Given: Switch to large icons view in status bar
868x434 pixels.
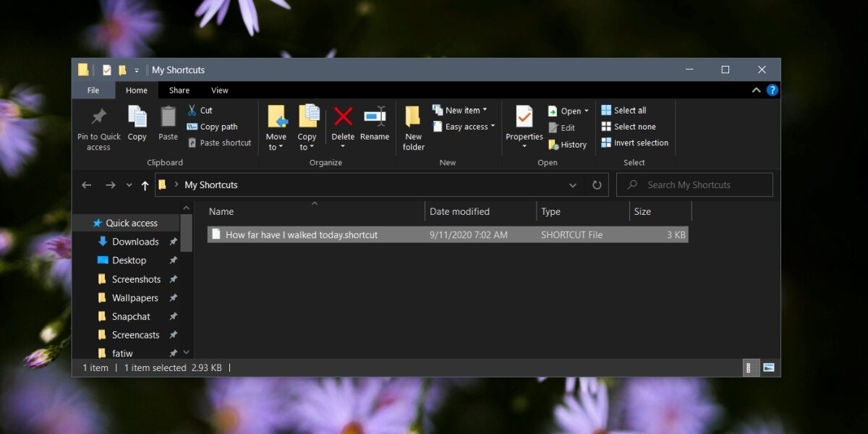Looking at the screenshot, I should point(768,368).
